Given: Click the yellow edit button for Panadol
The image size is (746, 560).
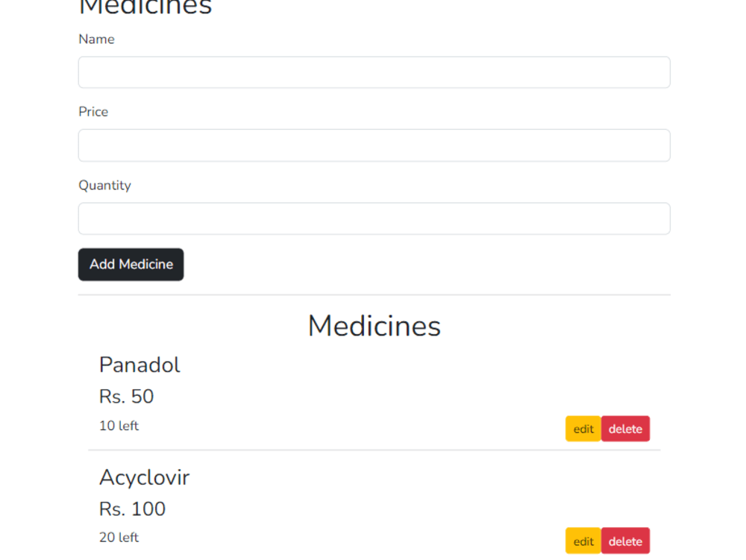Looking at the screenshot, I should click(583, 429).
